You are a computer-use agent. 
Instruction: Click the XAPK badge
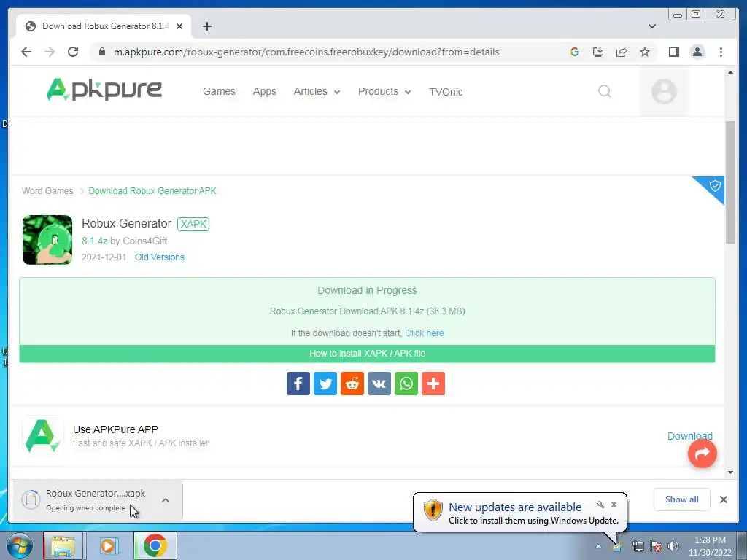[193, 224]
